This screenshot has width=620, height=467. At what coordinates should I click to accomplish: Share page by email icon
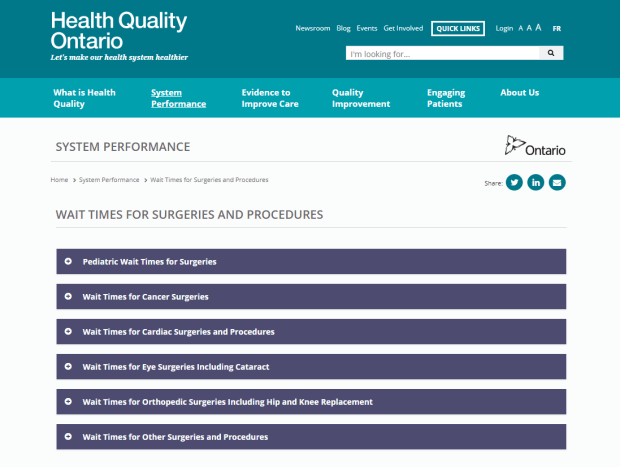pyautogui.click(x=557, y=182)
